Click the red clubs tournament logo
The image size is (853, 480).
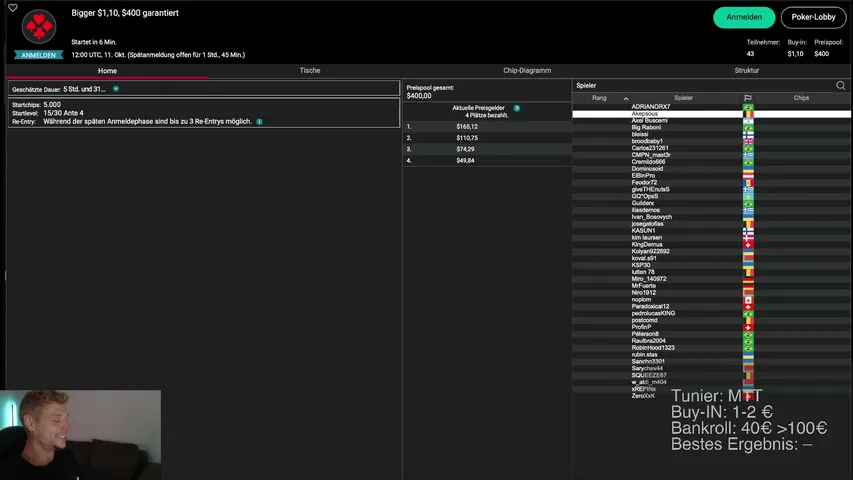tap(39, 26)
